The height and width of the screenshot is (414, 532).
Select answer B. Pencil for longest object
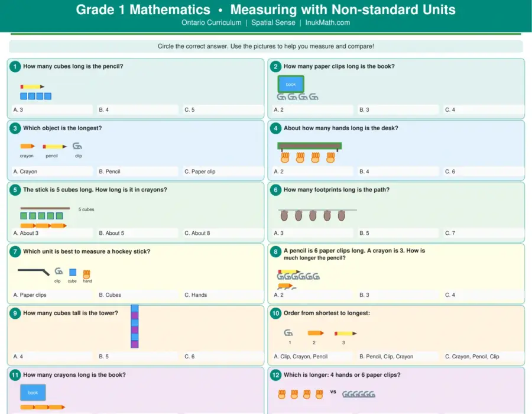click(137, 172)
